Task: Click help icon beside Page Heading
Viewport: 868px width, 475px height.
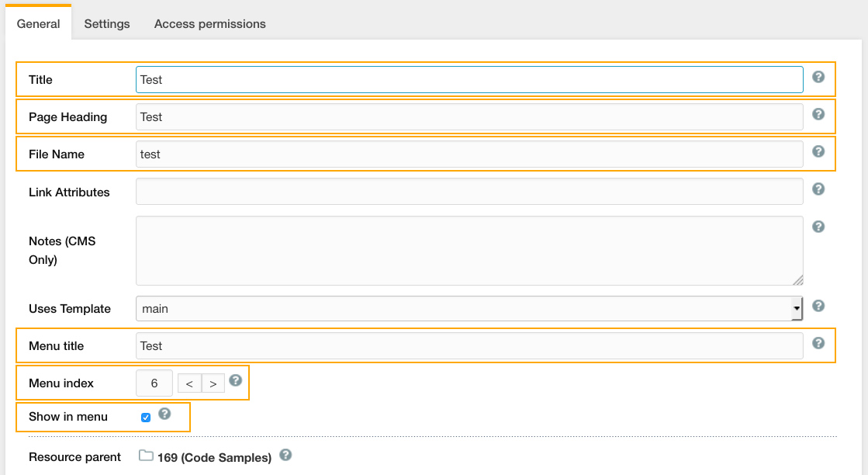Action: (818, 114)
